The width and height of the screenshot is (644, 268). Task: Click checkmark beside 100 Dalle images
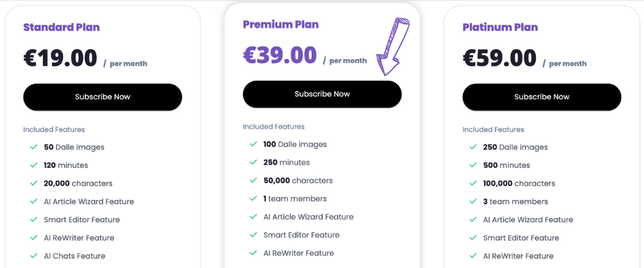(253, 144)
